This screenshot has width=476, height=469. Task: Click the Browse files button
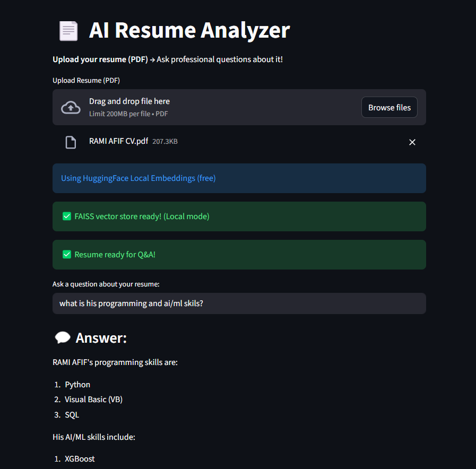pyautogui.click(x=389, y=107)
